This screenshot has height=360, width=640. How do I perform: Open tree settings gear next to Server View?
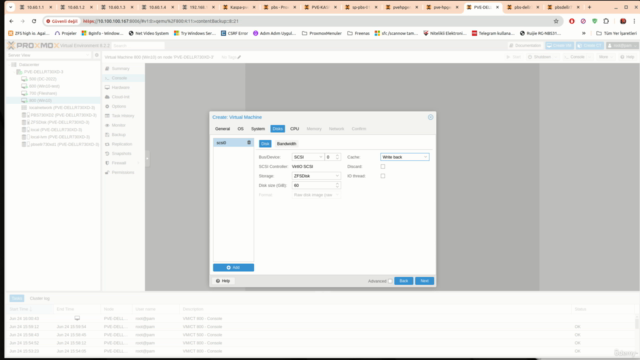(x=97, y=55)
